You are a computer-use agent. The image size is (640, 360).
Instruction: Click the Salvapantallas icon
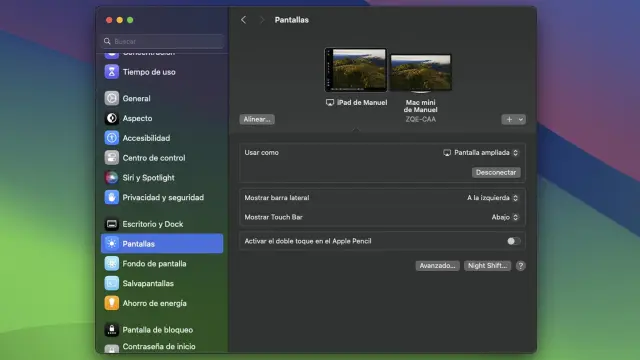click(111, 283)
